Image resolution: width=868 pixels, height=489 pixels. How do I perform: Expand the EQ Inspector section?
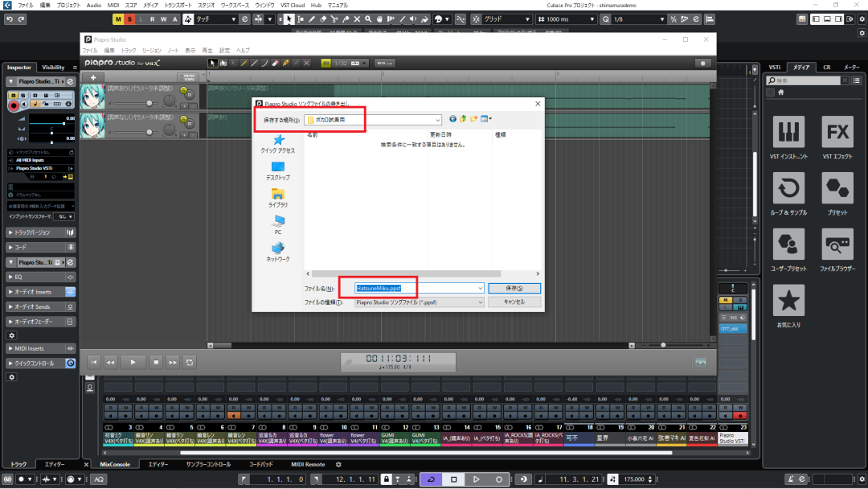click(41, 277)
